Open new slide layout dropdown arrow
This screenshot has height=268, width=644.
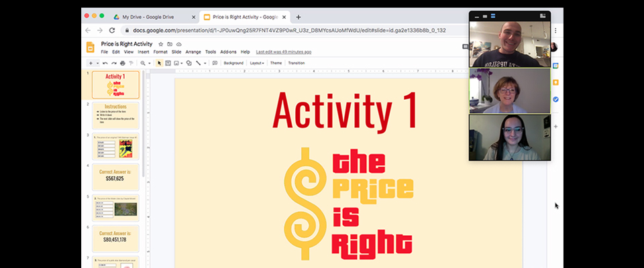tap(97, 63)
